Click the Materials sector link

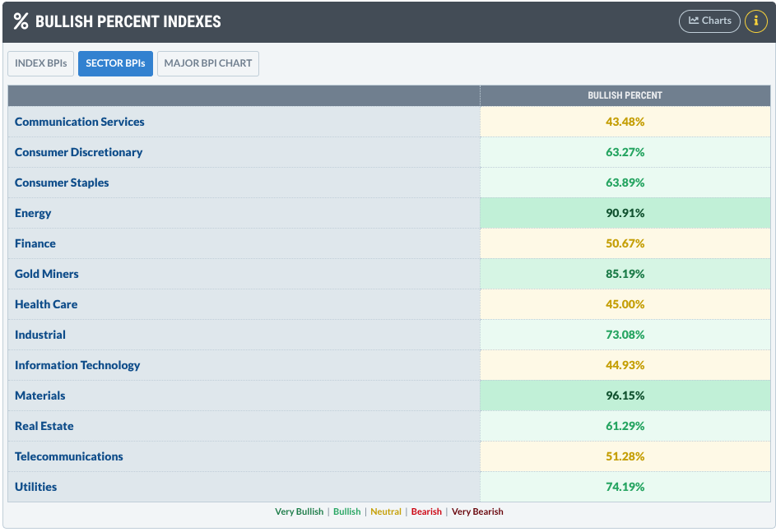40,396
